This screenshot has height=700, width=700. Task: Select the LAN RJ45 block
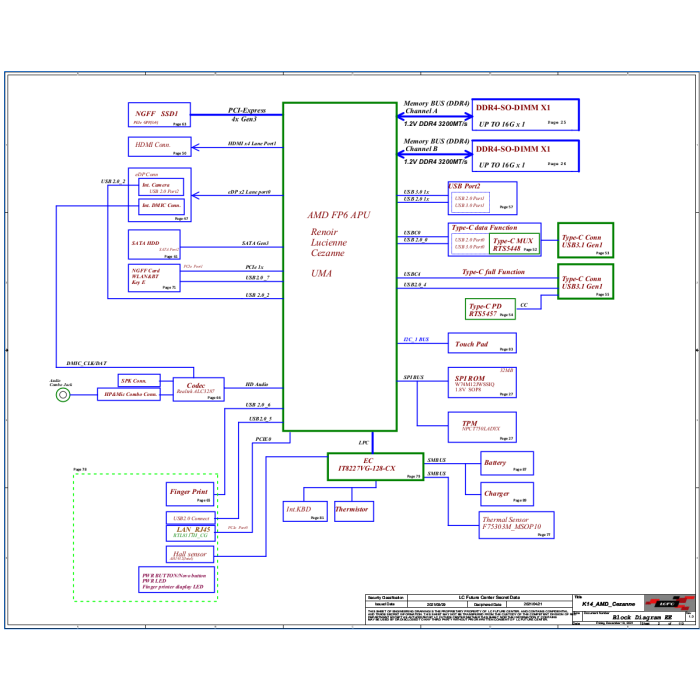click(x=191, y=532)
